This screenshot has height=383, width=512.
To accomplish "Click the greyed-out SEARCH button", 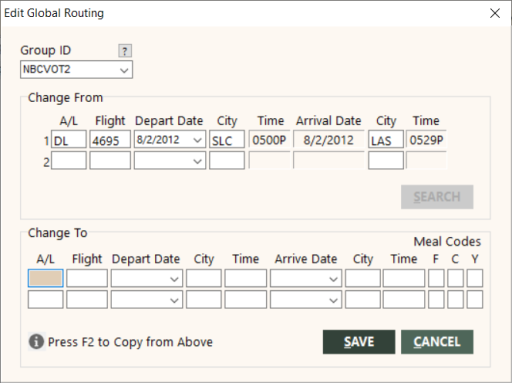I will tap(437, 197).
